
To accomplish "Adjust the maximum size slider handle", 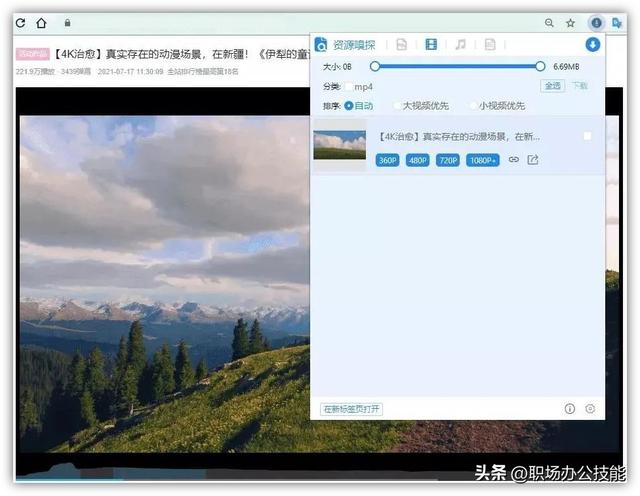I will coord(540,66).
